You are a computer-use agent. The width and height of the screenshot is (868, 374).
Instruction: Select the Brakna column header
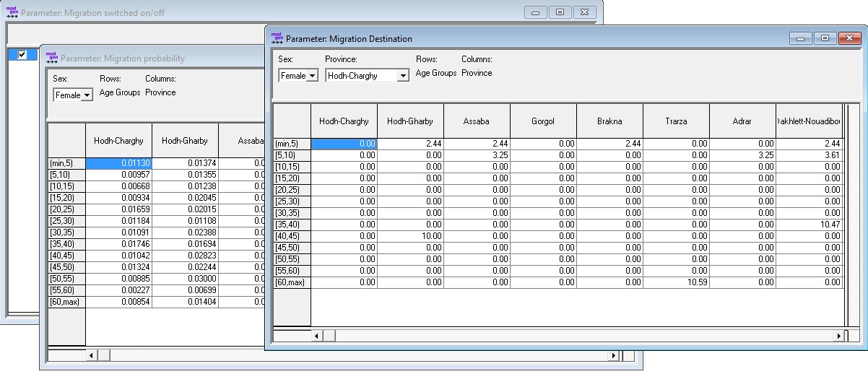[609, 121]
